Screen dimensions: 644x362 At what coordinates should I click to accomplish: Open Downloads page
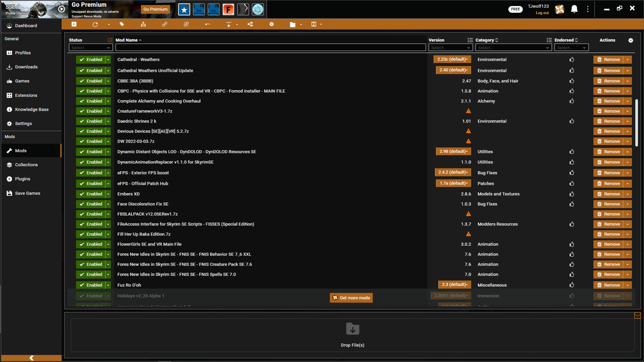pyautogui.click(x=26, y=67)
